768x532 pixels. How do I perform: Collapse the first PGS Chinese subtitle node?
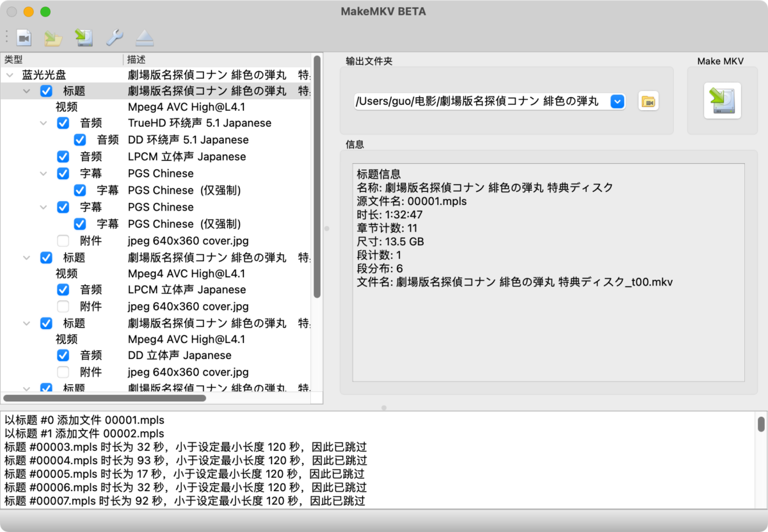44,173
